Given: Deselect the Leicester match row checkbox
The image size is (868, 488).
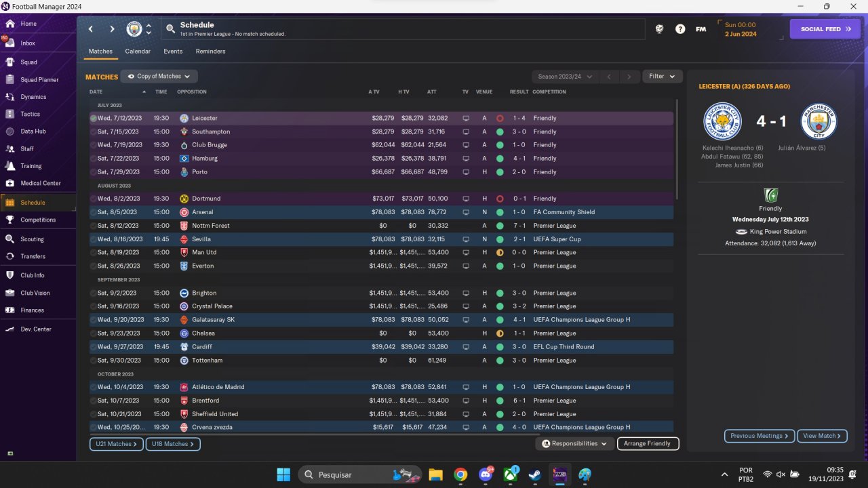Looking at the screenshot, I should 94,118.
